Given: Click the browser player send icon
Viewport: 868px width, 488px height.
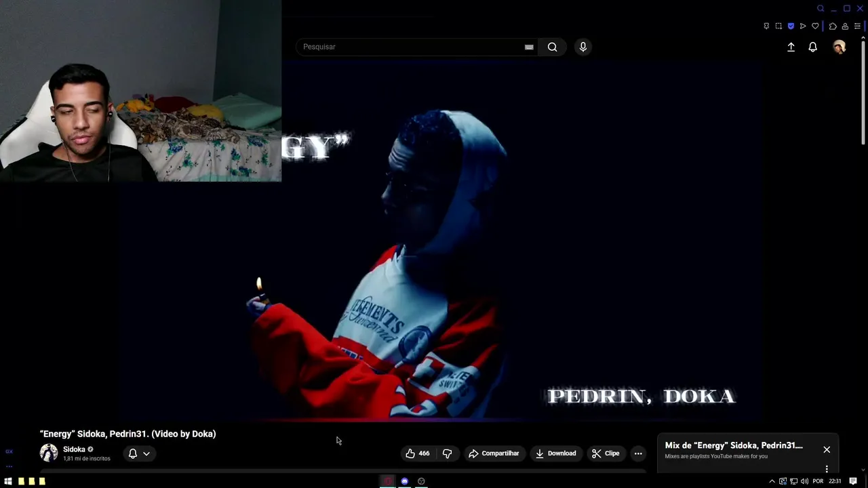Looking at the screenshot, I should click(803, 26).
